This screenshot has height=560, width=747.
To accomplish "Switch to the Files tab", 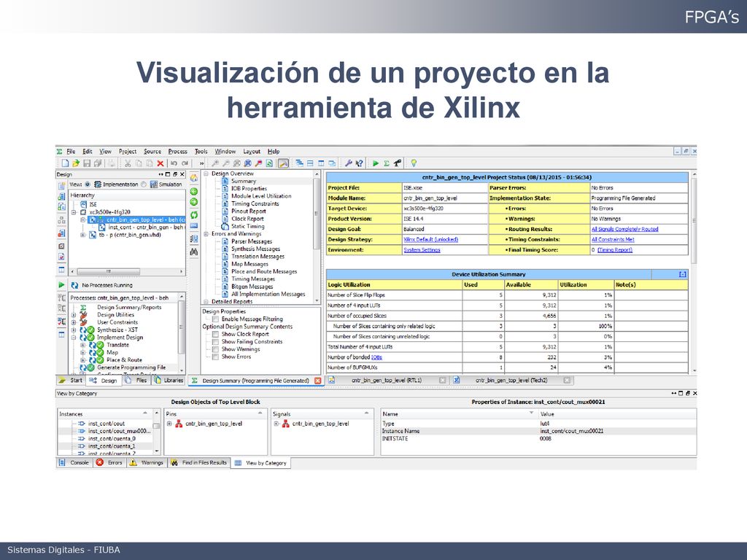I will 136,381.
